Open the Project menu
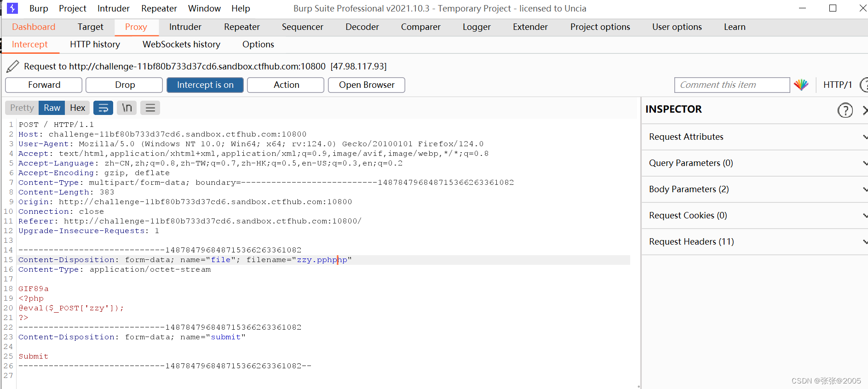Screen dimensions: 868x389 click(x=73, y=8)
